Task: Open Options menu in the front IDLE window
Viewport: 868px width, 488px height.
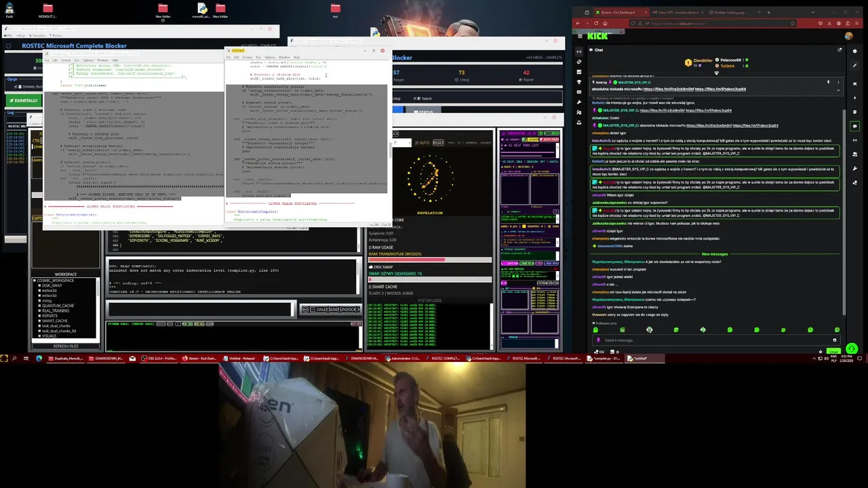Action: click(x=270, y=57)
